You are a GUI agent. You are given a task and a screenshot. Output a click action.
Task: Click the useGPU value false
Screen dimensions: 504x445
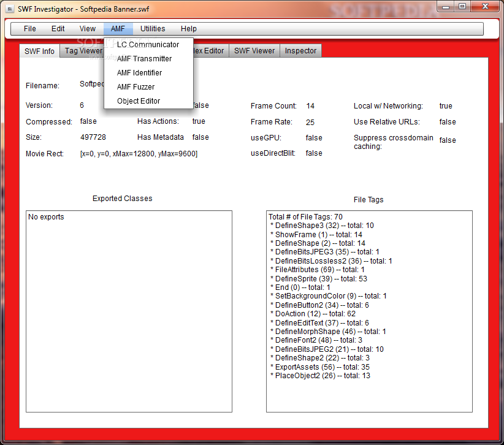pos(314,138)
